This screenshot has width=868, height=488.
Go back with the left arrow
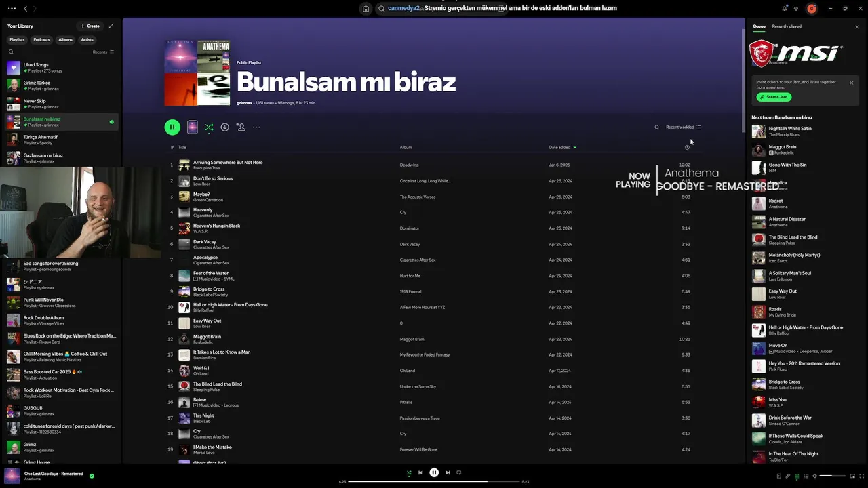26,9
